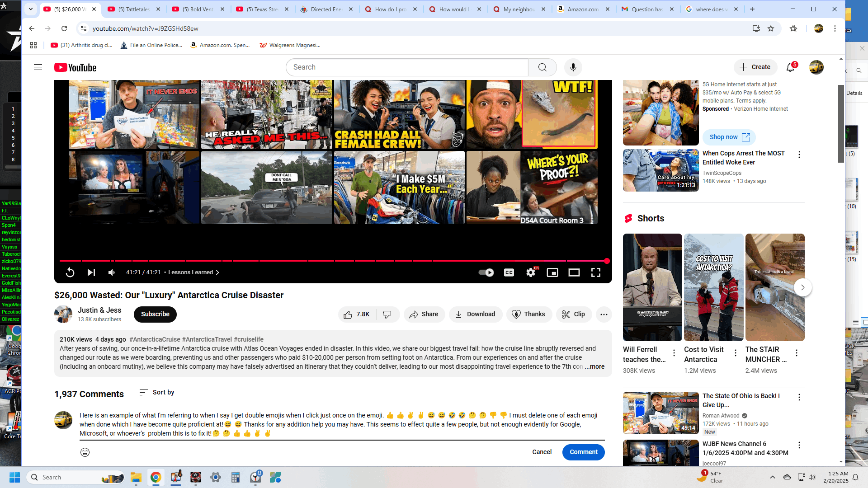Image resolution: width=868 pixels, height=488 pixels.
Task: Toggle closed captions
Action: [x=509, y=272]
